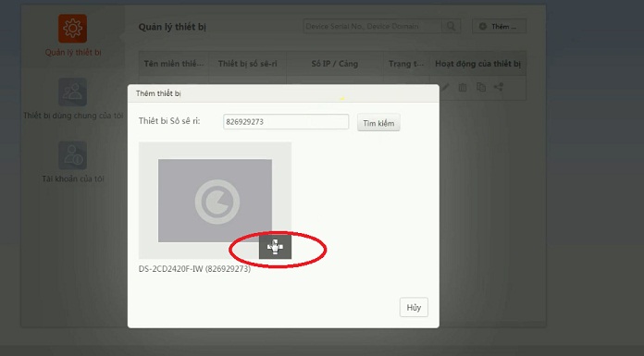Click the Thiết bị số sê-ri column header
The image size is (644, 356).
[248, 64]
